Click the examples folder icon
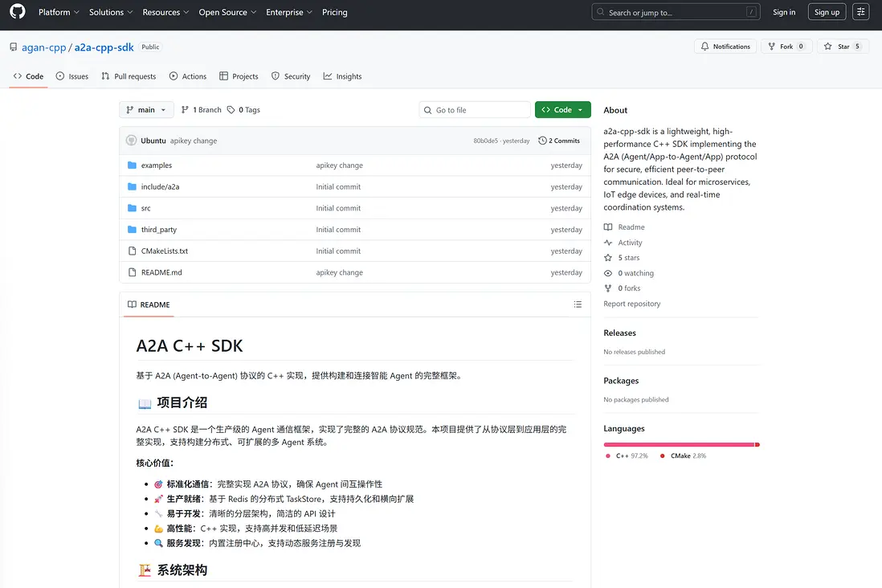The width and height of the screenshot is (882, 588). tap(133, 165)
